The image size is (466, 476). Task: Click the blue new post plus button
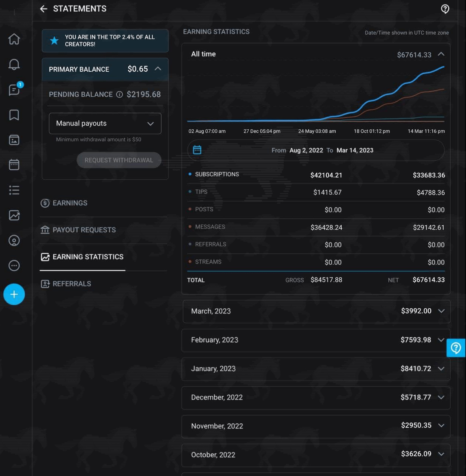pyautogui.click(x=14, y=294)
